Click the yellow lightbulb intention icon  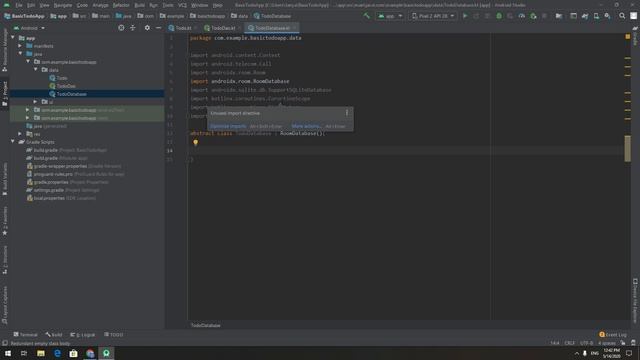(196, 142)
